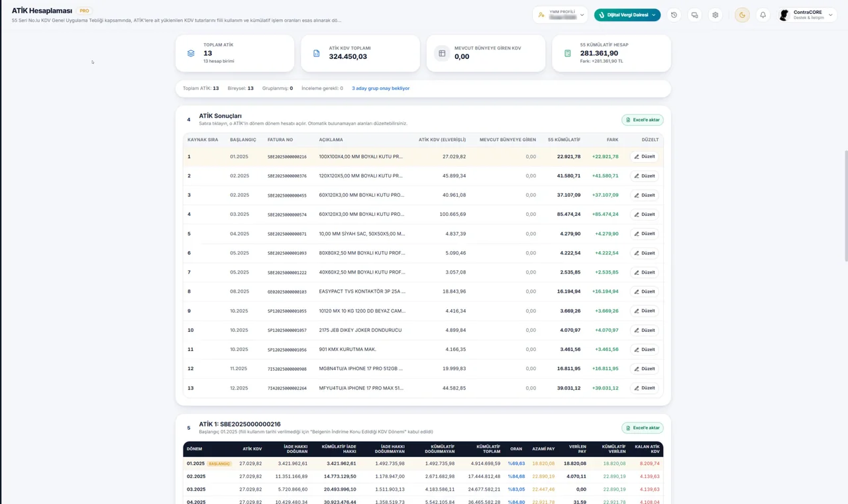Click Düzelt on EASYPACT TVS KONTAKTÖR row
This screenshot has width=848, height=504.
pos(645,291)
